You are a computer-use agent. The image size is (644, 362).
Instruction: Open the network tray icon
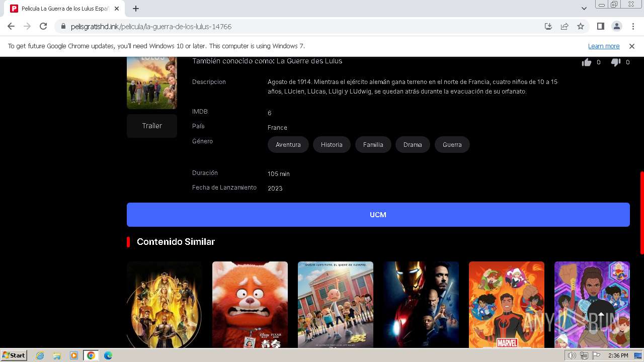584,355
